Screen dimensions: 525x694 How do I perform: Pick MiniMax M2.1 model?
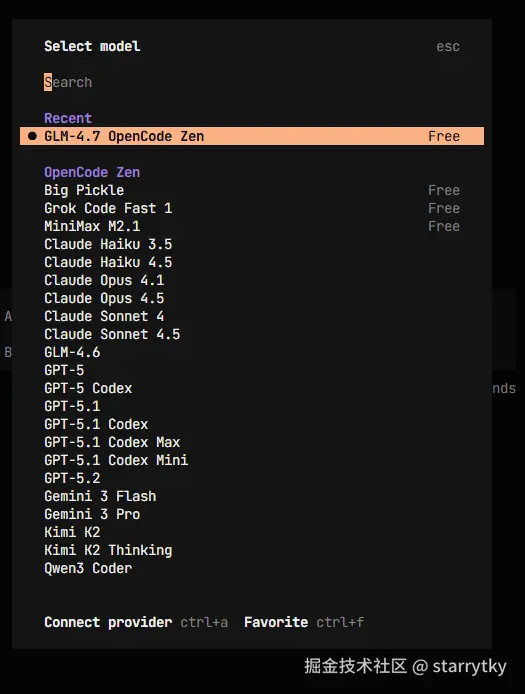pos(252,226)
